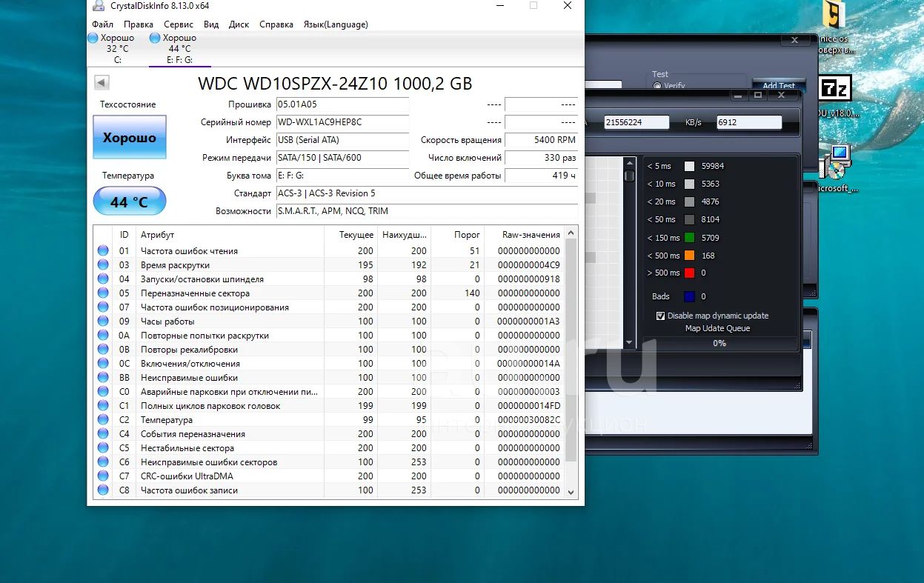Click the Map Udate Queue 0% progress bar
The height and width of the screenshot is (583, 924).
[x=719, y=343]
